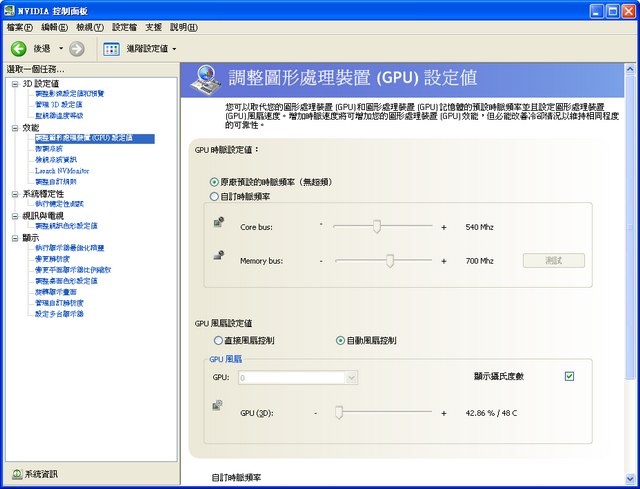Click the 540 Mhz core clock value
This screenshot has width=640, height=489.
point(480,227)
